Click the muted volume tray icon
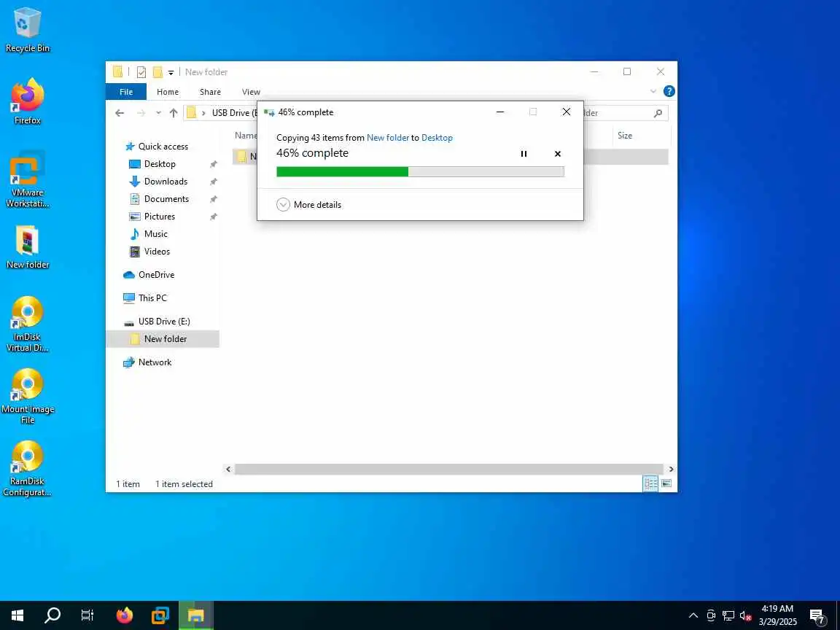The image size is (840, 630). tap(745, 615)
